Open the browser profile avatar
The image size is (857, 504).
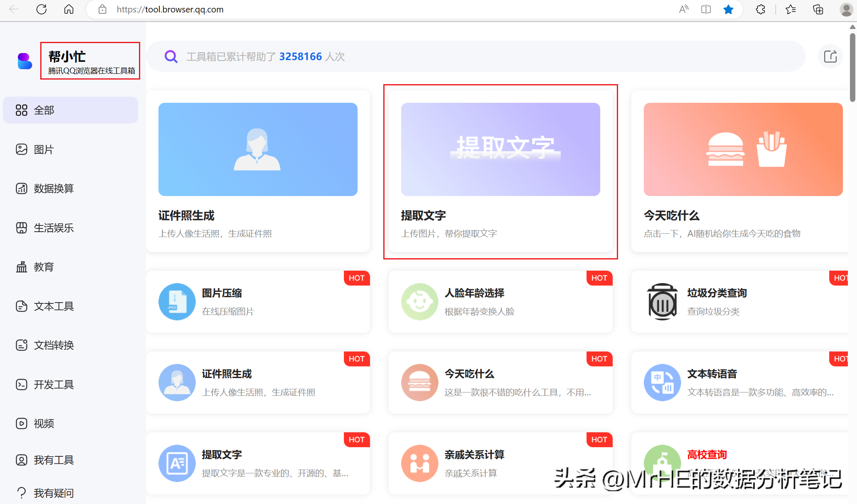click(x=846, y=9)
